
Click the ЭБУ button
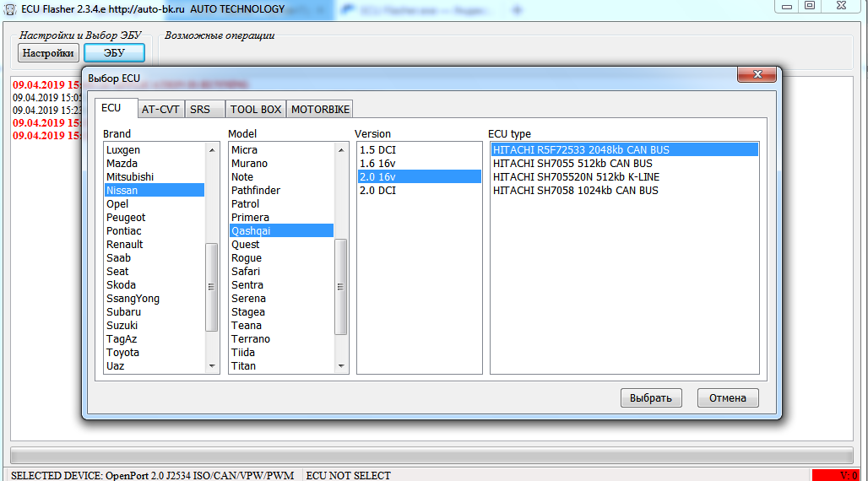coord(114,53)
